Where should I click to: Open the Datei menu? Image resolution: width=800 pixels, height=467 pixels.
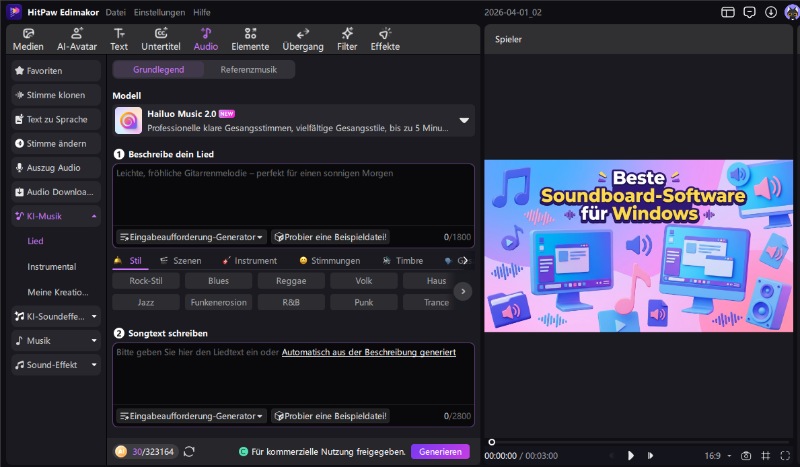116,12
